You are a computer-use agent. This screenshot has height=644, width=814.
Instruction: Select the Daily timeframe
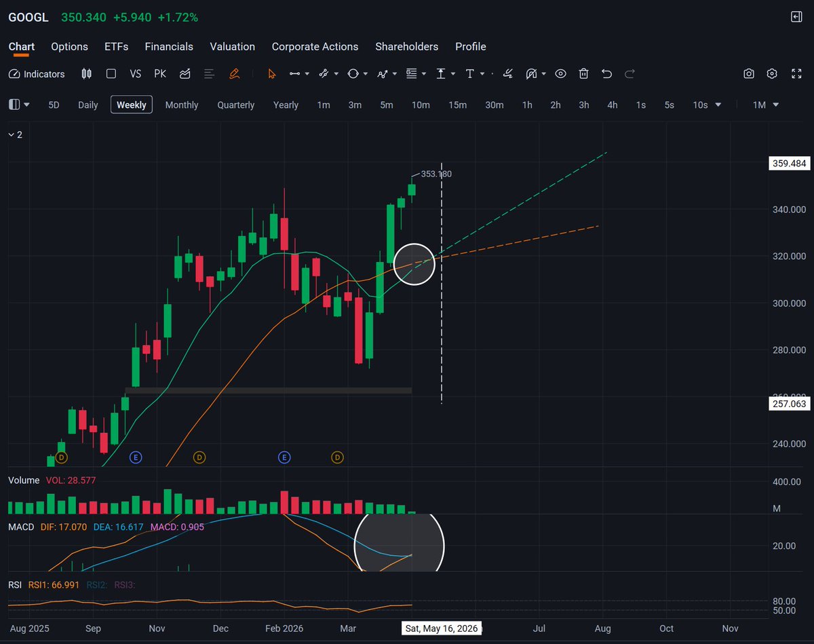pos(88,105)
